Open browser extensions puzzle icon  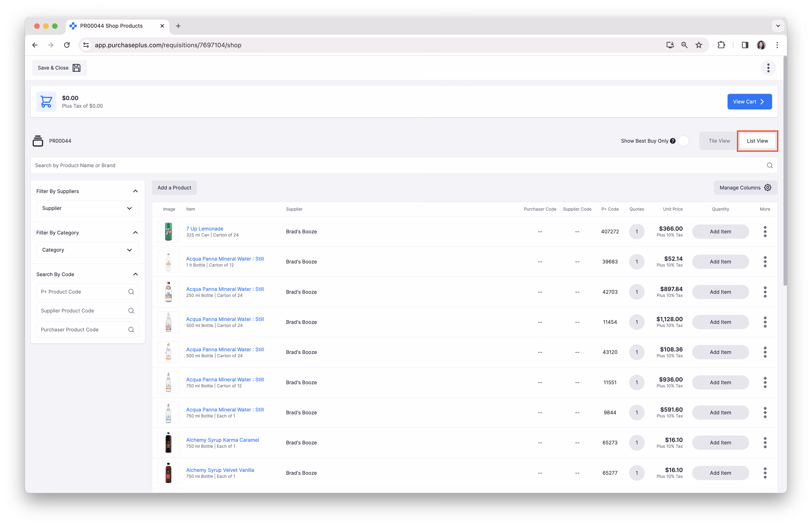(721, 45)
